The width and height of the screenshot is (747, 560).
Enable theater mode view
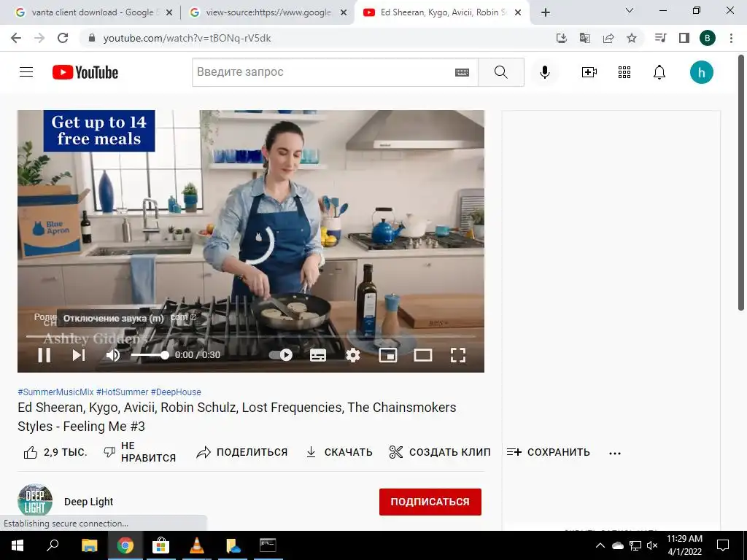pyautogui.click(x=423, y=355)
